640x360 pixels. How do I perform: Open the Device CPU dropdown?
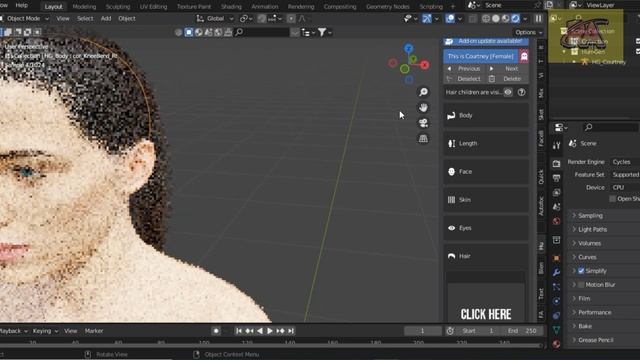coord(625,187)
